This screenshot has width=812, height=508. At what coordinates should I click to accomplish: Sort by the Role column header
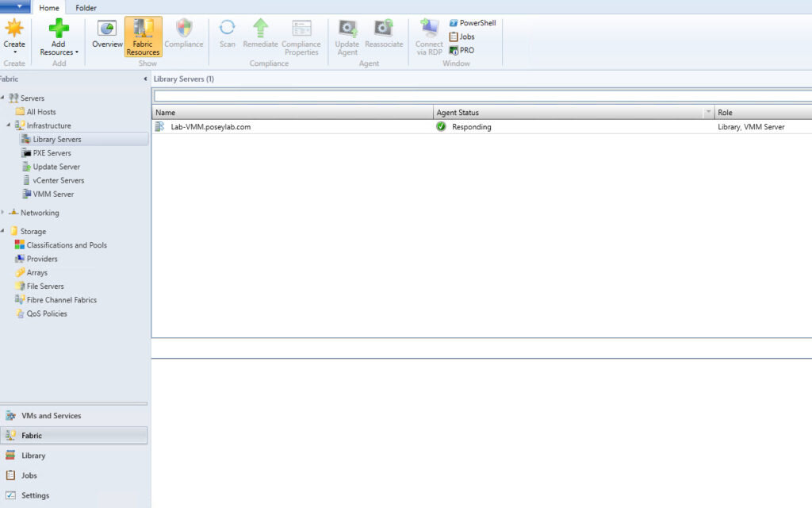click(x=764, y=112)
